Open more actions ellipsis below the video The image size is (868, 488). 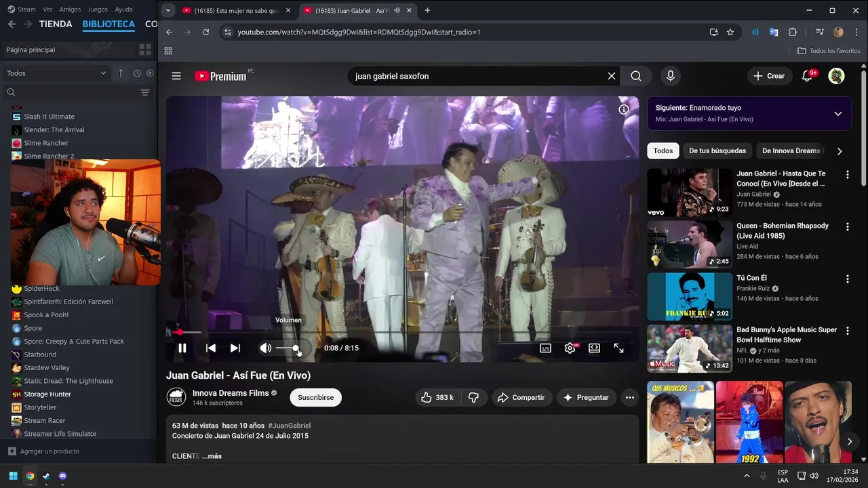pyautogui.click(x=630, y=397)
